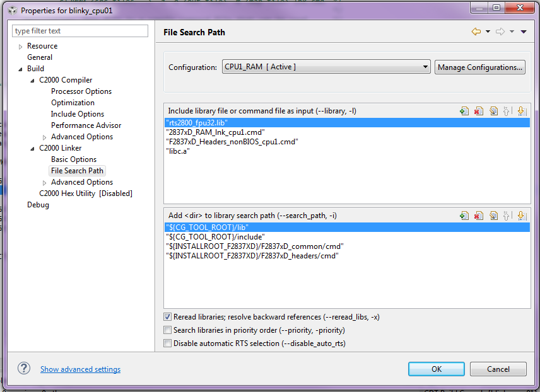Screen dimensions: 540x392
Task: Click Delete icon for search path list
Action: (x=479, y=216)
